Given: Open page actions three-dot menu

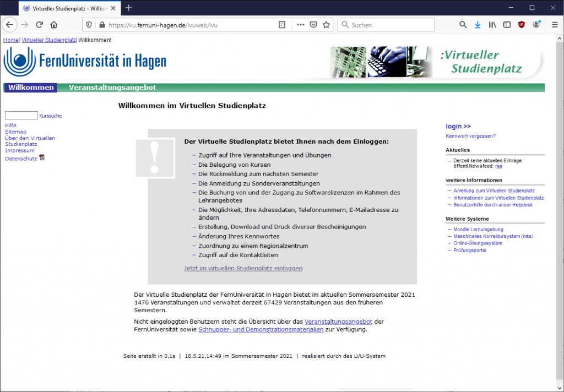Looking at the screenshot, I should (x=300, y=25).
